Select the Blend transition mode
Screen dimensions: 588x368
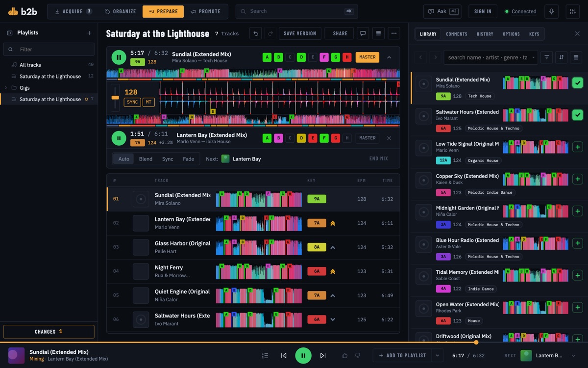coord(146,159)
